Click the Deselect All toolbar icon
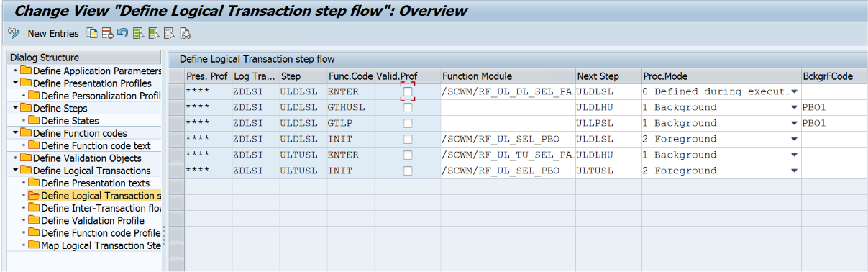 169,33
